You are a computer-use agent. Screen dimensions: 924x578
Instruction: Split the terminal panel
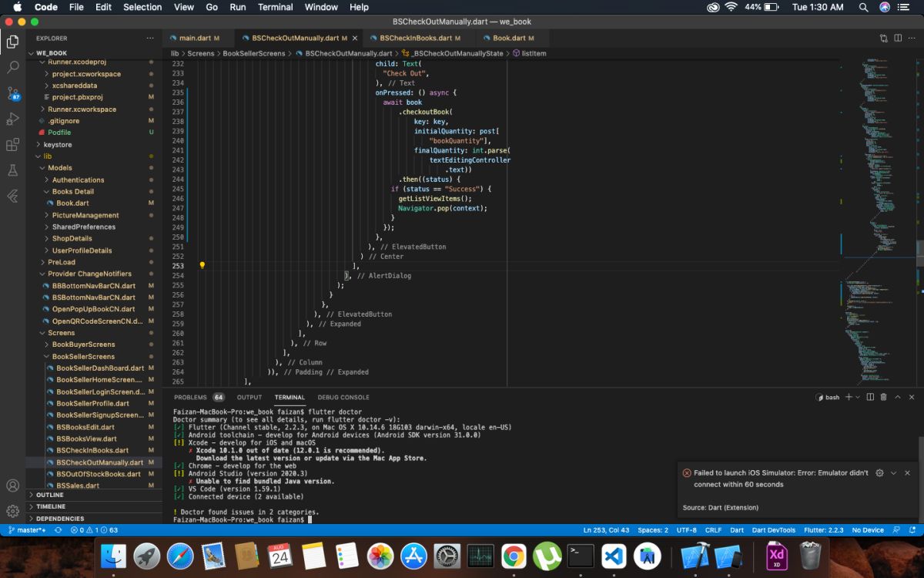870,397
